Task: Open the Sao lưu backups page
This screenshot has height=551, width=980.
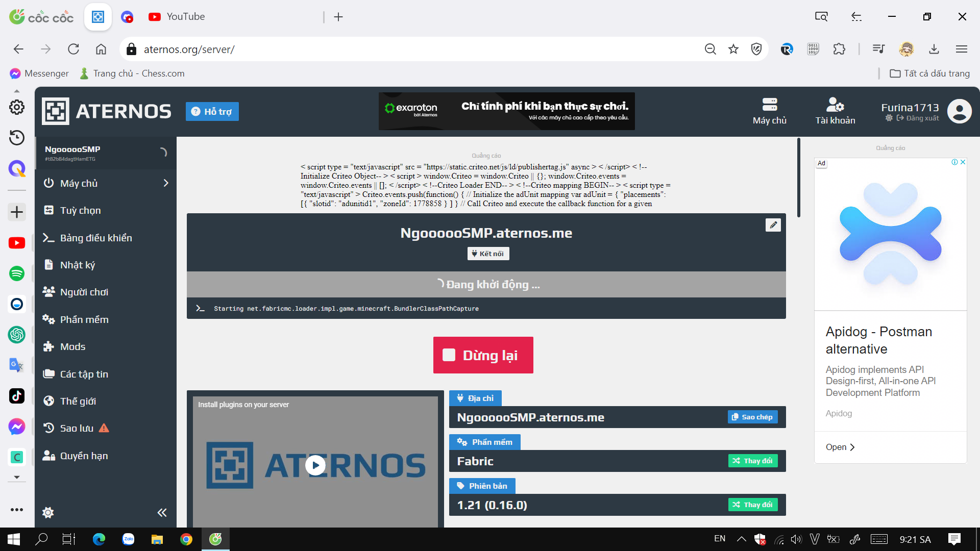Action: 77,429
